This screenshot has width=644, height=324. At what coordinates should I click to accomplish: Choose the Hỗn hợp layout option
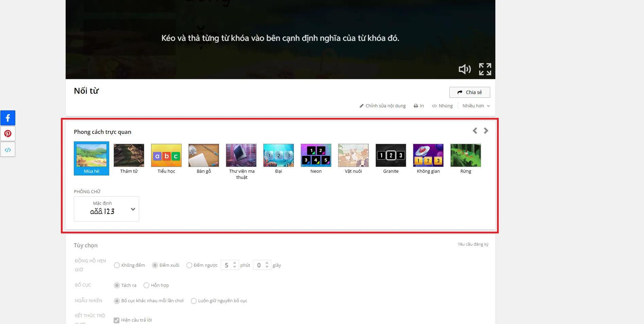point(147,286)
